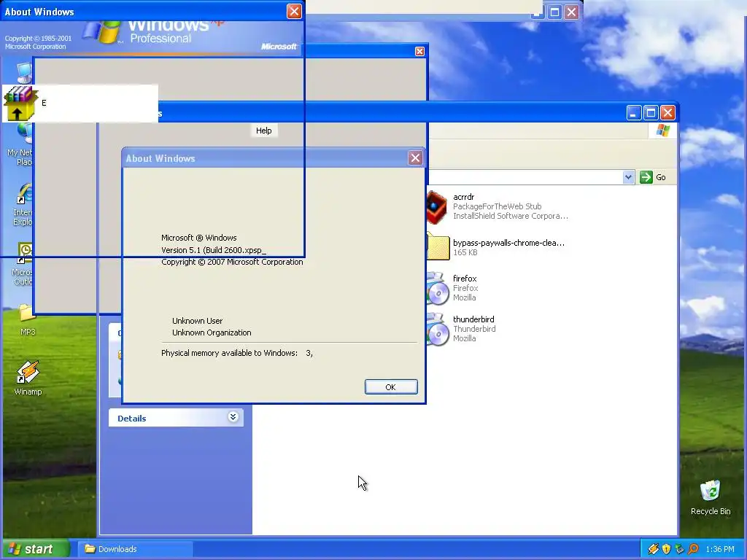Click the WinRAR archive icon

coord(20,104)
